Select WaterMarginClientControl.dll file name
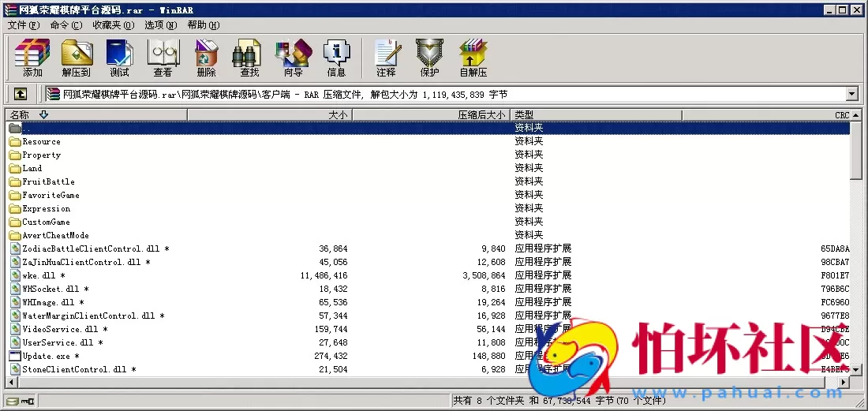Screen dimensions: 868x411 pos(94,316)
